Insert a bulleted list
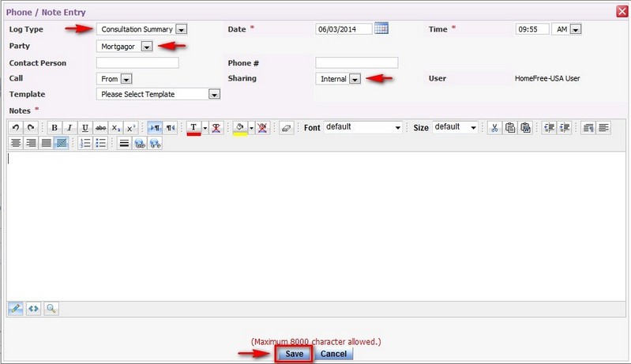Viewport: 631px width, 364px height. click(x=100, y=143)
